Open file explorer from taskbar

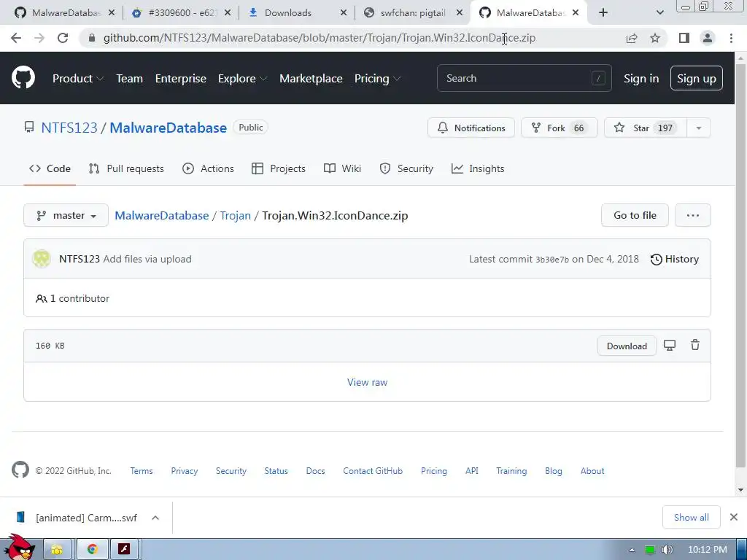coord(57,550)
